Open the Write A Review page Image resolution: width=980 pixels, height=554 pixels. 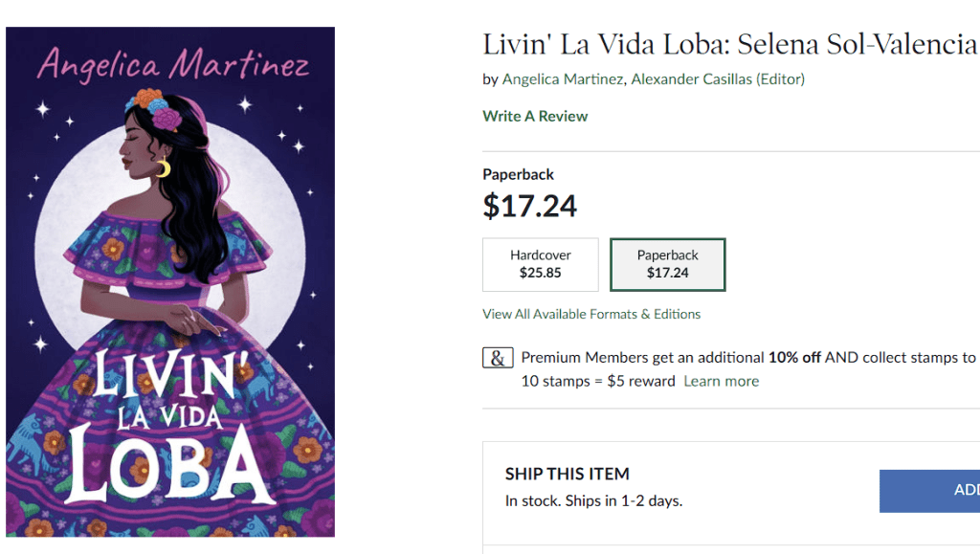pos(535,116)
